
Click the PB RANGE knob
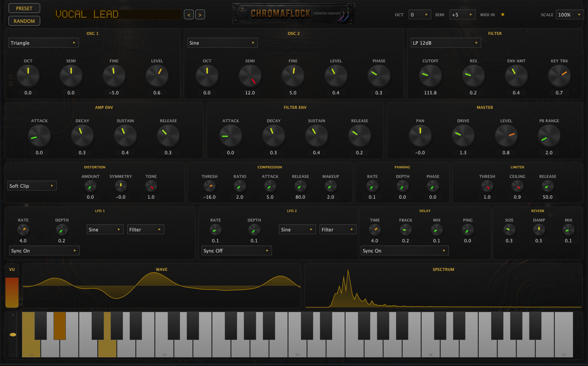point(549,136)
